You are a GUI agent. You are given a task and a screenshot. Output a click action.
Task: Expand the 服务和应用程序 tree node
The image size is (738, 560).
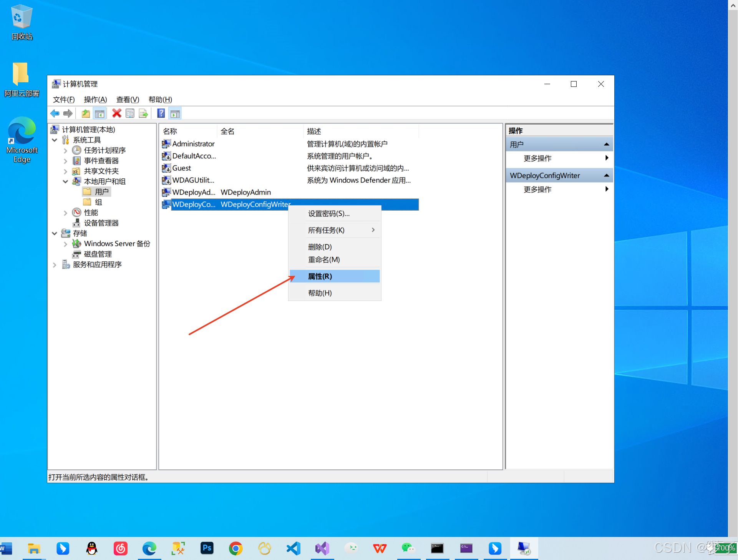tap(55, 265)
